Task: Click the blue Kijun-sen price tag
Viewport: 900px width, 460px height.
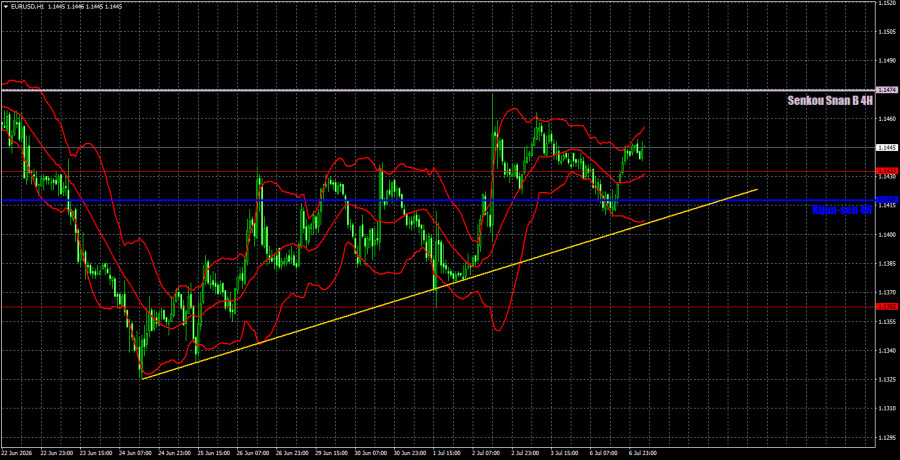Action: click(x=885, y=200)
